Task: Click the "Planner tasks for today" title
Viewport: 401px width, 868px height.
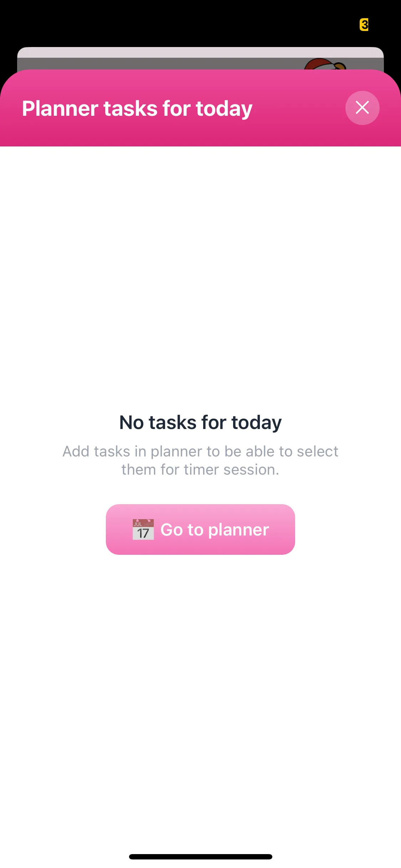Action: click(x=137, y=108)
